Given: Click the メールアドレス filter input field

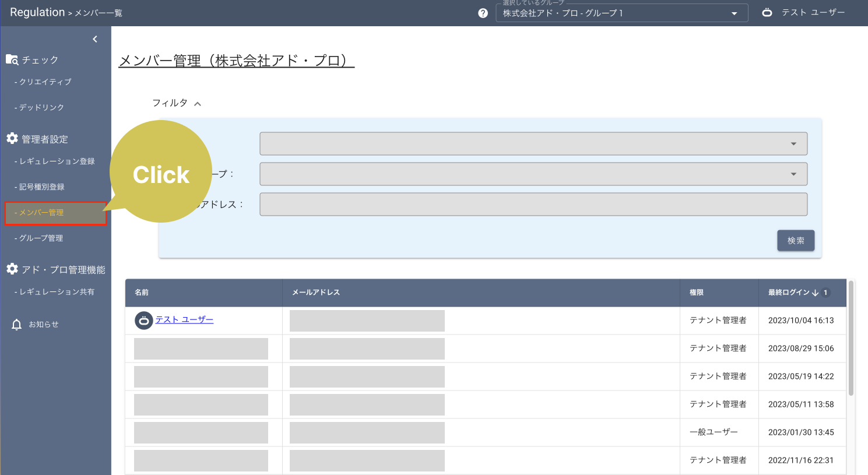Looking at the screenshot, I should [x=533, y=204].
